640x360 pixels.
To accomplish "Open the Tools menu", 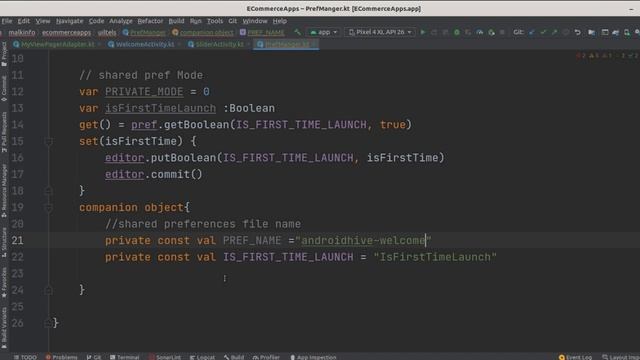I will tap(215, 21).
